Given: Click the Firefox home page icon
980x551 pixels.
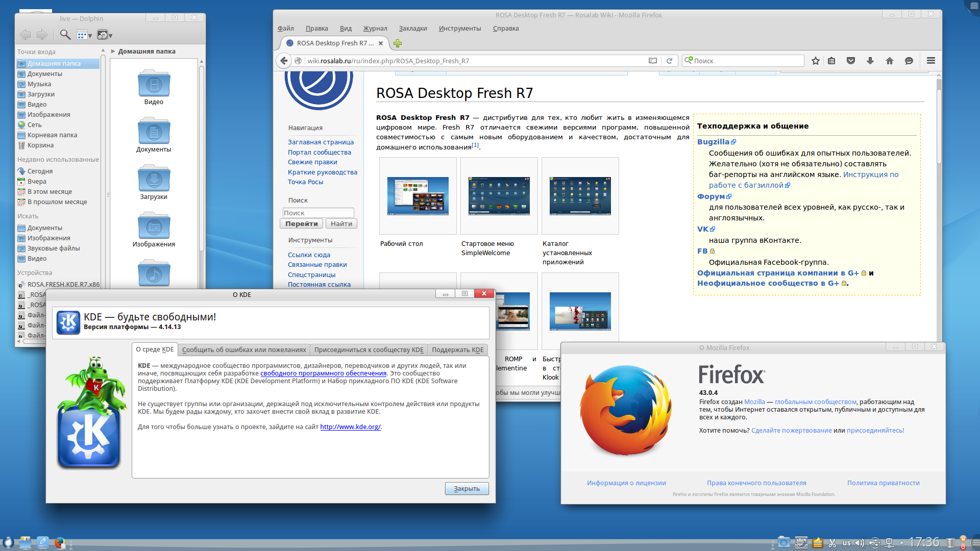Looking at the screenshot, I should click(890, 60).
